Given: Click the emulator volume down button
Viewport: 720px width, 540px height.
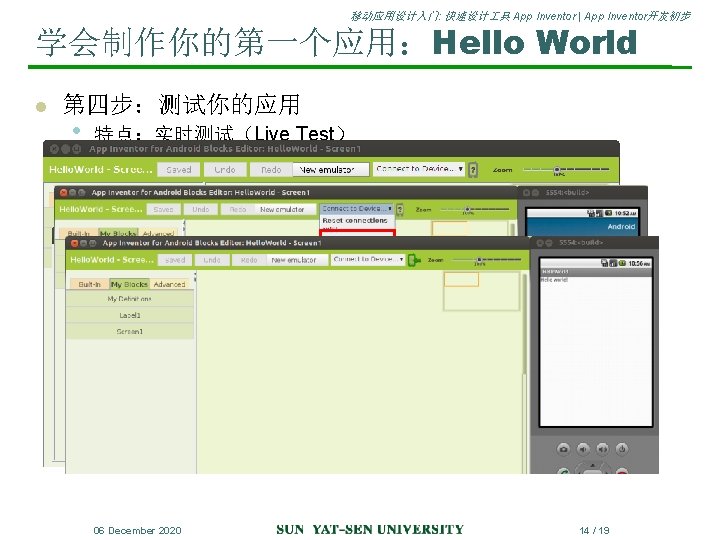Looking at the screenshot, I should tap(583, 449).
